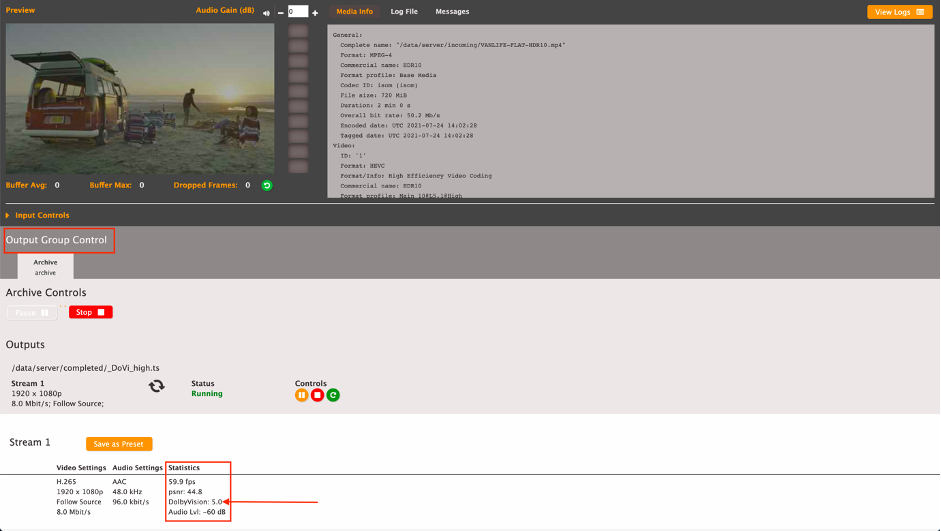Click the Running status text
This screenshot has height=531, width=941.
click(207, 394)
